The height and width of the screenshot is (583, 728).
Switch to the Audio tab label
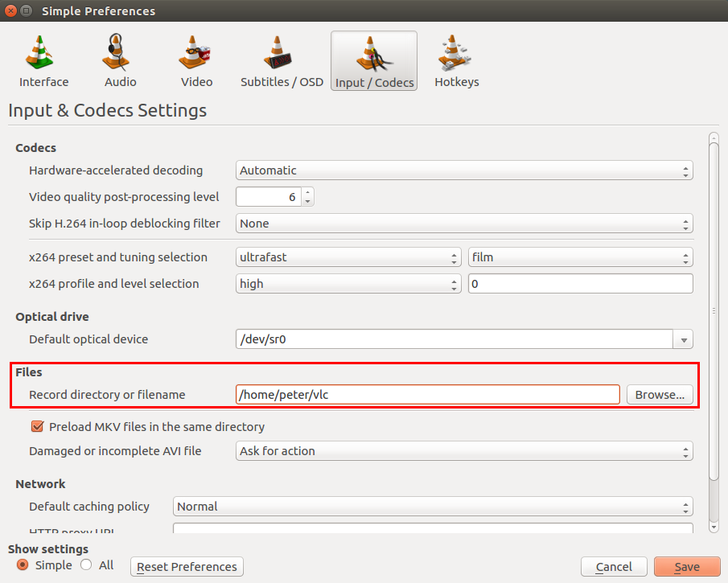[121, 82]
